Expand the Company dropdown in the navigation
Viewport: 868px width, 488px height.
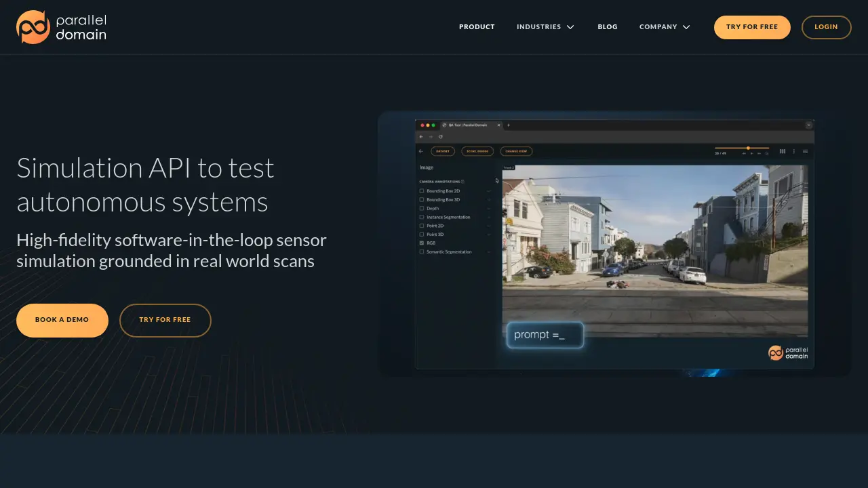pyautogui.click(x=665, y=27)
